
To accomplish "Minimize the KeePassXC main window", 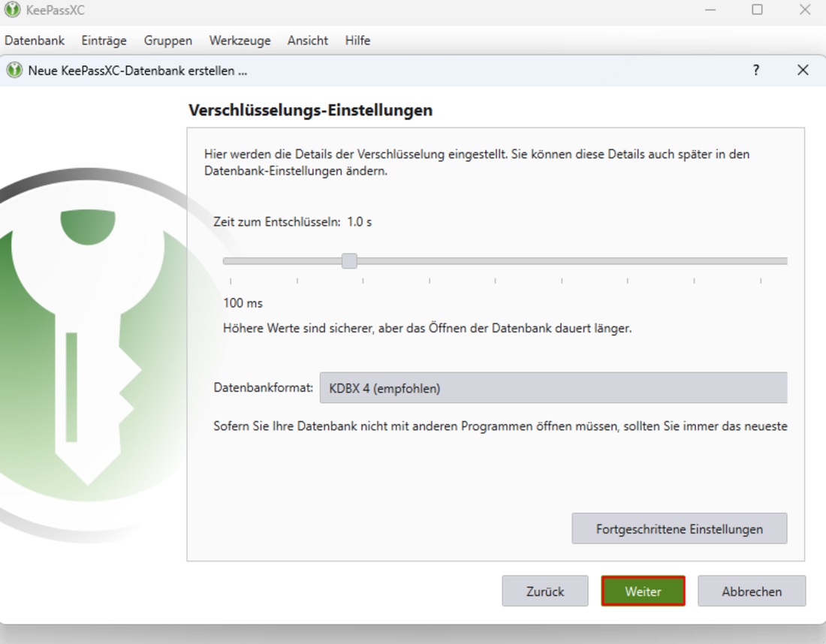I will click(x=710, y=10).
